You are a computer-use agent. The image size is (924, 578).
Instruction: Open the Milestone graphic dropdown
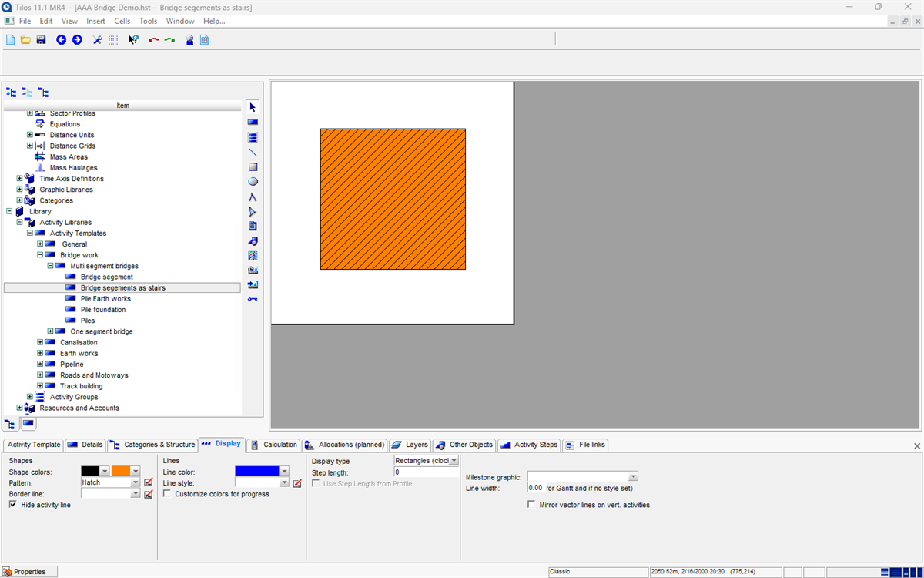[633, 477]
